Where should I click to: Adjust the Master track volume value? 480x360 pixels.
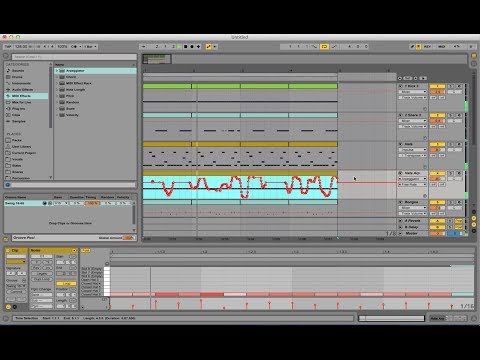click(x=437, y=234)
